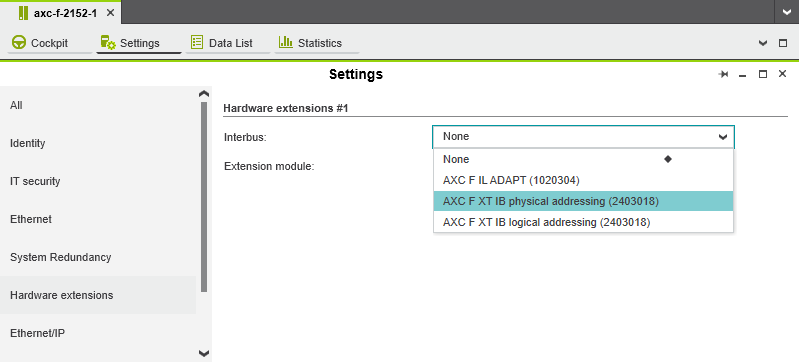
Task: Select the axc-f-2152-1 document tab
Action: click(60, 13)
